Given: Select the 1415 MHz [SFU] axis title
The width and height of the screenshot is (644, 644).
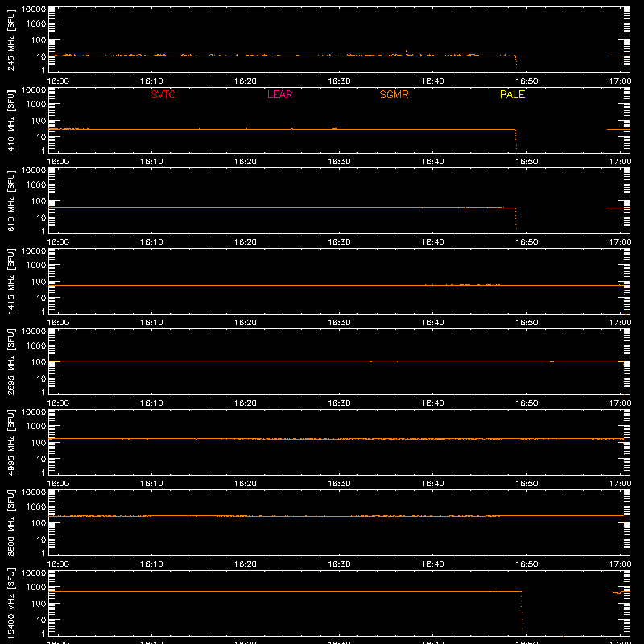Looking at the screenshot, I should point(10,281).
